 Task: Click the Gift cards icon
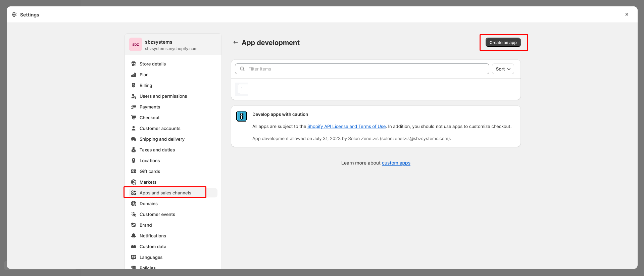coord(134,171)
